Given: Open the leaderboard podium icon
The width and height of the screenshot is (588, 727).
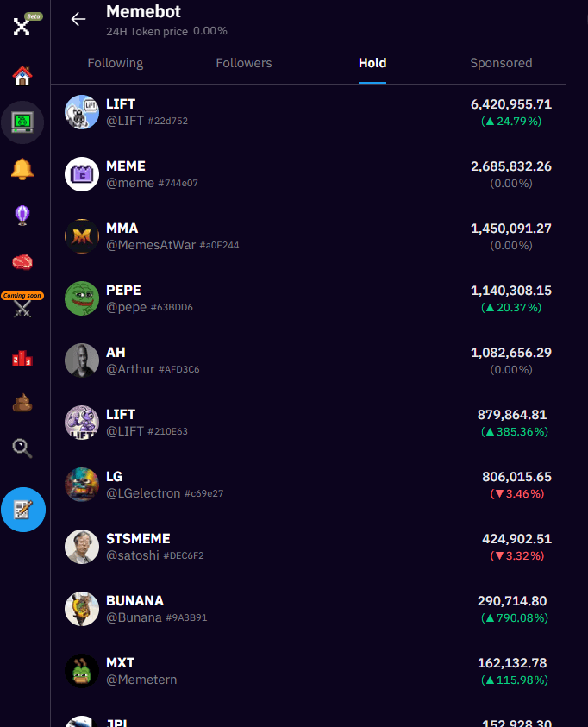Looking at the screenshot, I should click(22, 357).
